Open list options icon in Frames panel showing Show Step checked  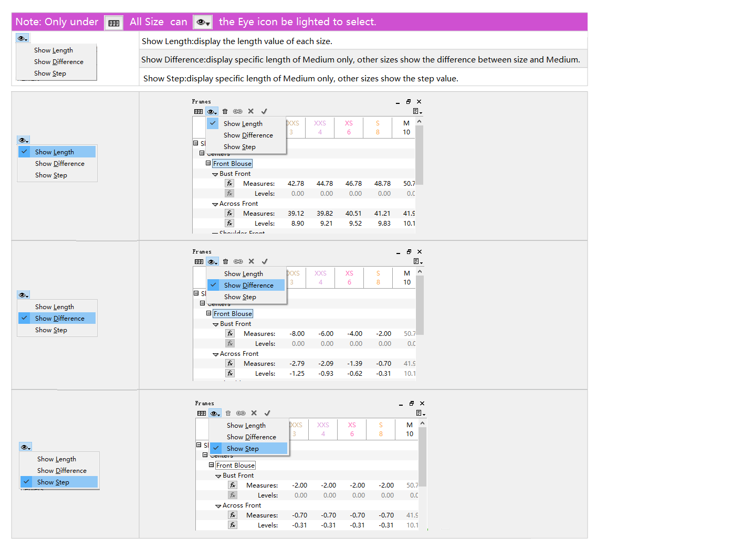(x=420, y=413)
